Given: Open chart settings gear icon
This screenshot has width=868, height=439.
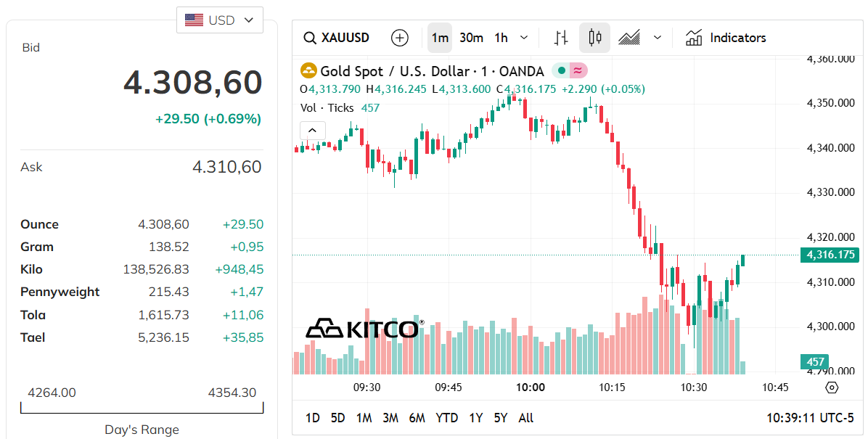Looking at the screenshot, I should [x=832, y=387].
